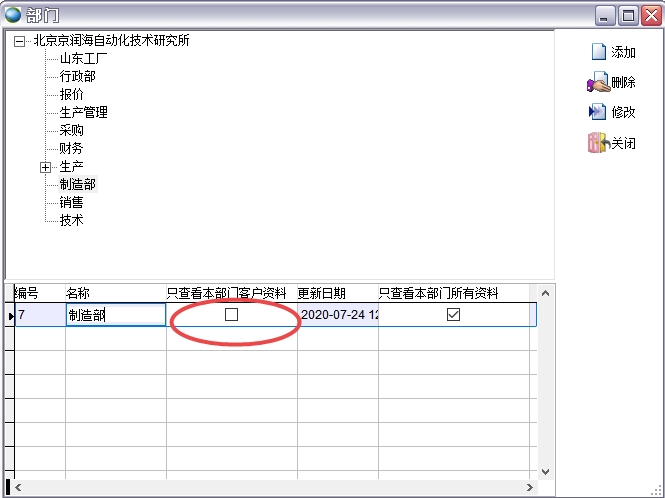Select 财务 department in the tree
665x498 pixels.
(71, 148)
